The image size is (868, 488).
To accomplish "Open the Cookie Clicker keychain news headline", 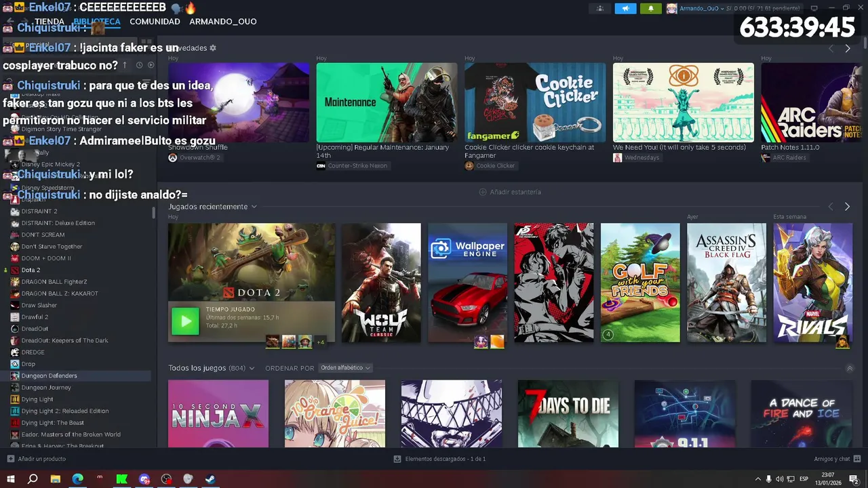I will pyautogui.click(x=529, y=151).
